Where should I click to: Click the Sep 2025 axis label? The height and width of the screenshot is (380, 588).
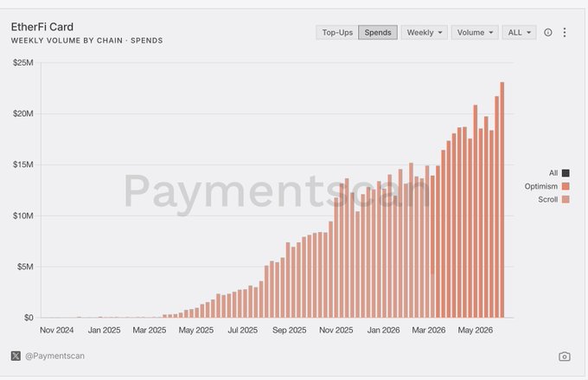289,330
